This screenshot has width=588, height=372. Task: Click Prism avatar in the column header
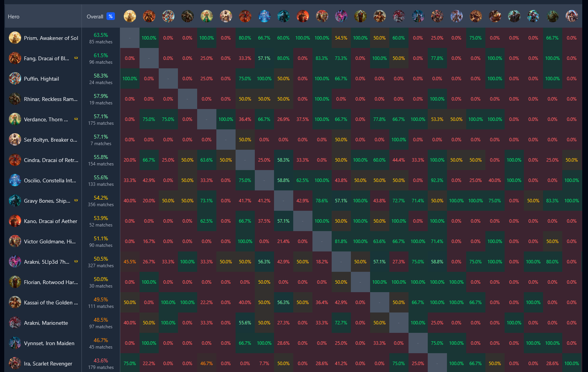pos(130,16)
